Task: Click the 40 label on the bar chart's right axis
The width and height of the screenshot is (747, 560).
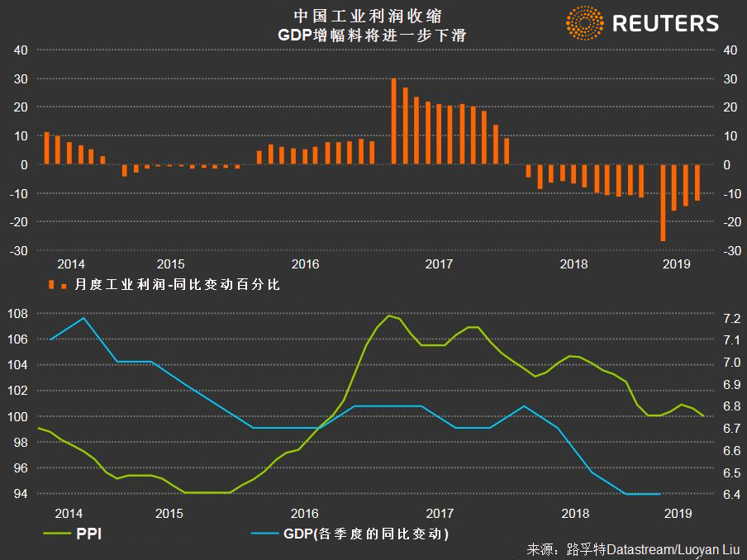Action: pos(730,50)
